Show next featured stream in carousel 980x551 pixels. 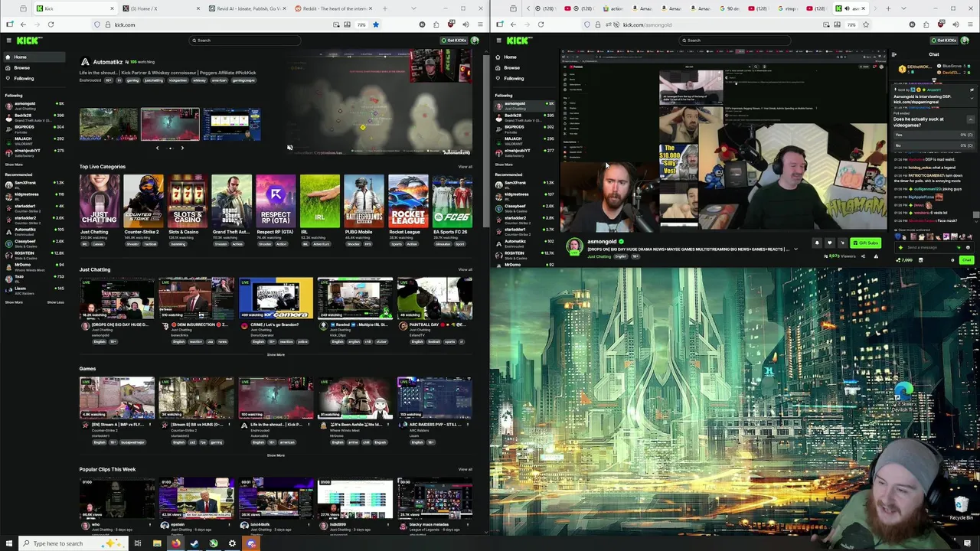[182, 148]
